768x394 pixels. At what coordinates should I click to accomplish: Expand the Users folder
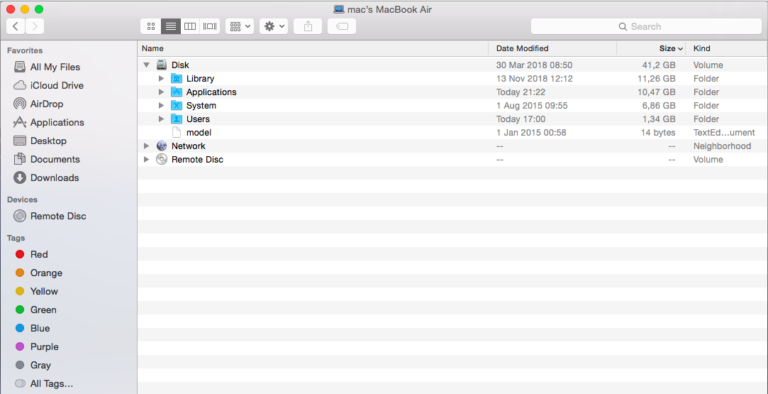(x=161, y=119)
